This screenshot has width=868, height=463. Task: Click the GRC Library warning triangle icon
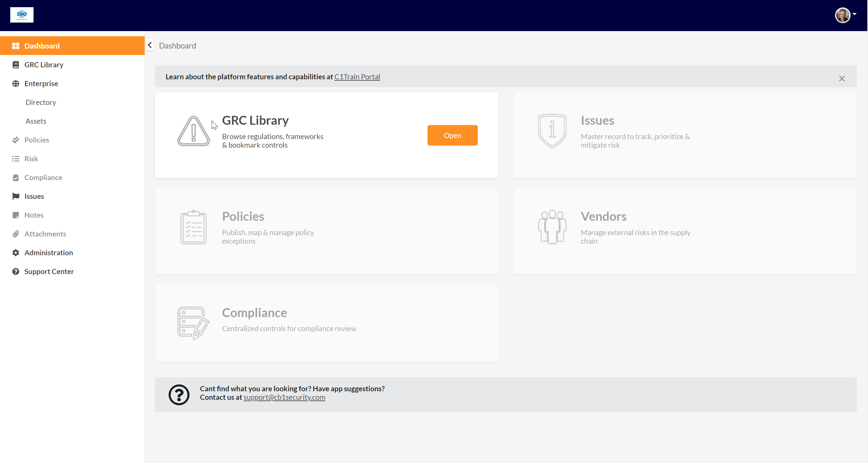point(193,131)
